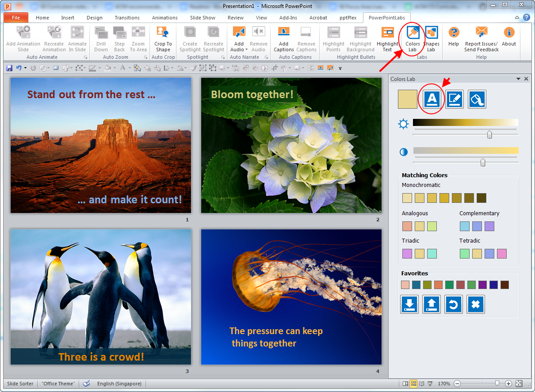Toggle spelling check icon in status bar
This screenshot has width=535, height=392.
pyautogui.click(x=87, y=384)
